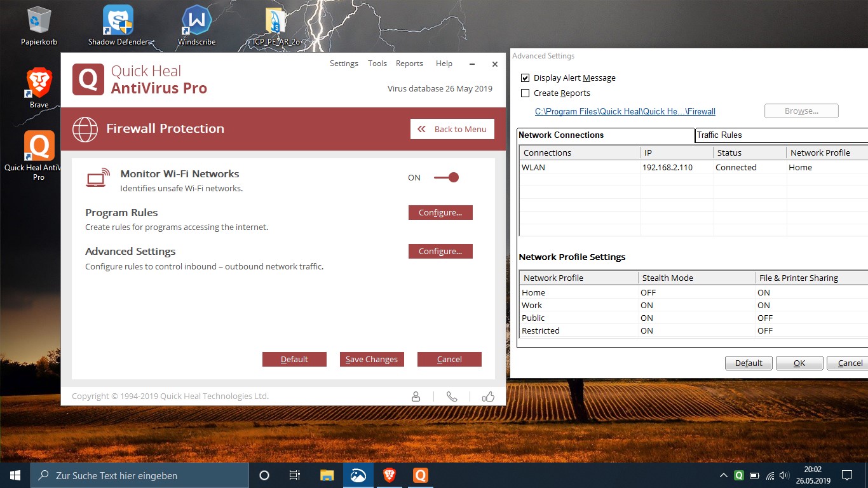This screenshot has height=488, width=868.
Task: Click Save Changes in Firewall Protection
Action: pos(372,360)
